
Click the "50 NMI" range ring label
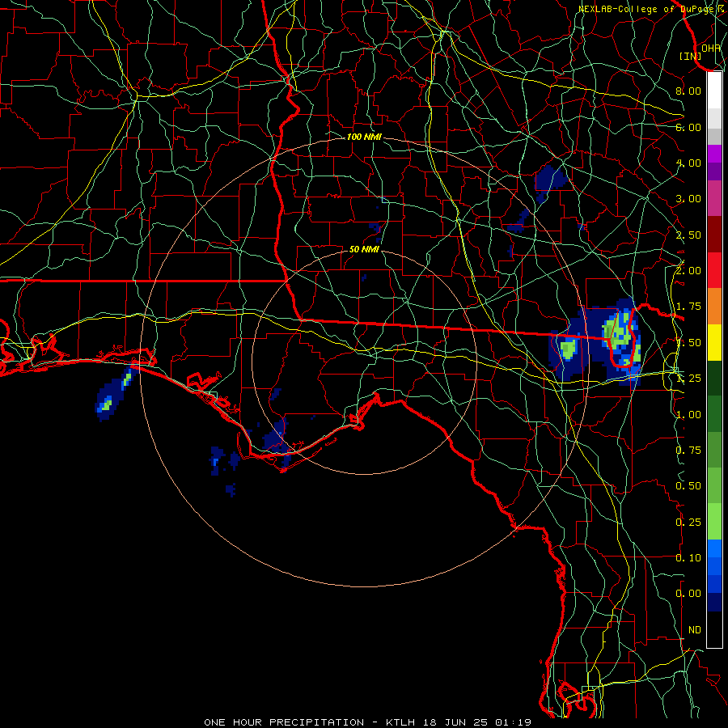[364, 249]
